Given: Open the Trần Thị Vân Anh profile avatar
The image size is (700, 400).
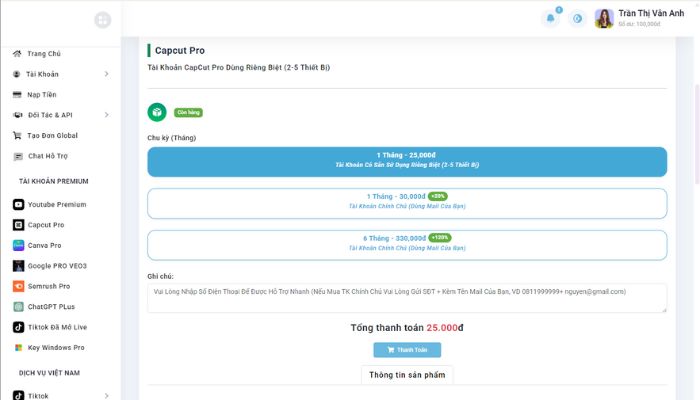Looking at the screenshot, I should coord(604,18).
